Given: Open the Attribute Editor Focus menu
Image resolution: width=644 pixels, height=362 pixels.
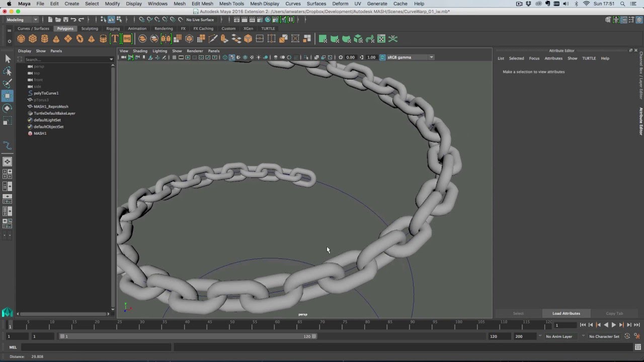Looking at the screenshot, I should click(x=534, y=58).
